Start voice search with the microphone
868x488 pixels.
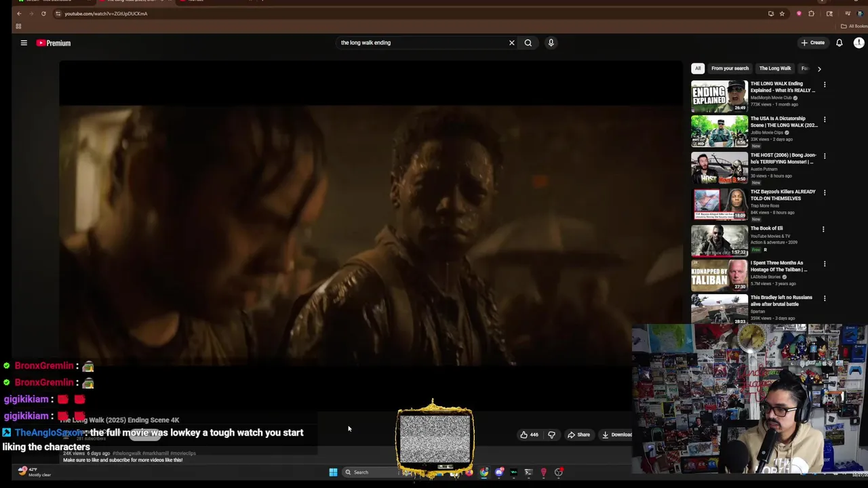click(551, 43)
